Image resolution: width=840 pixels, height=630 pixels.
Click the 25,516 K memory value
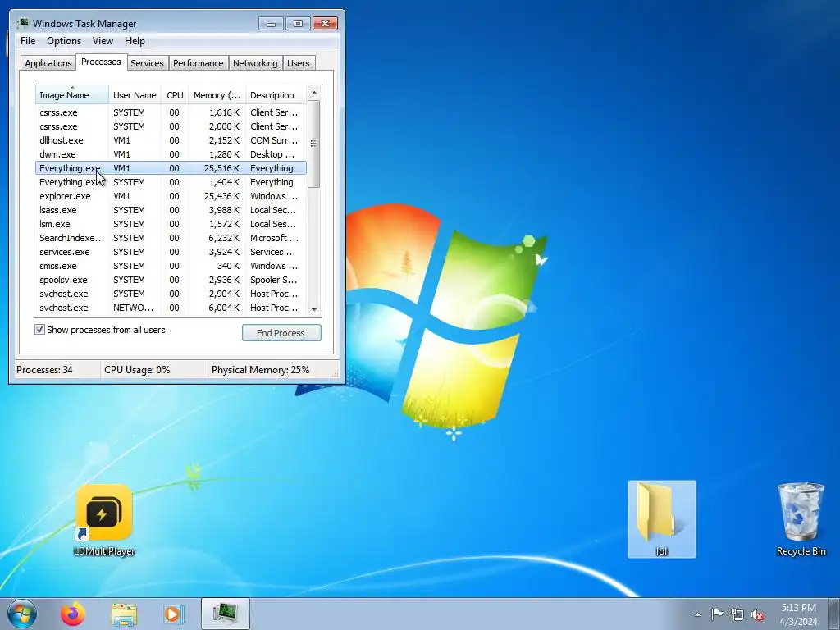tap(221, 168)
